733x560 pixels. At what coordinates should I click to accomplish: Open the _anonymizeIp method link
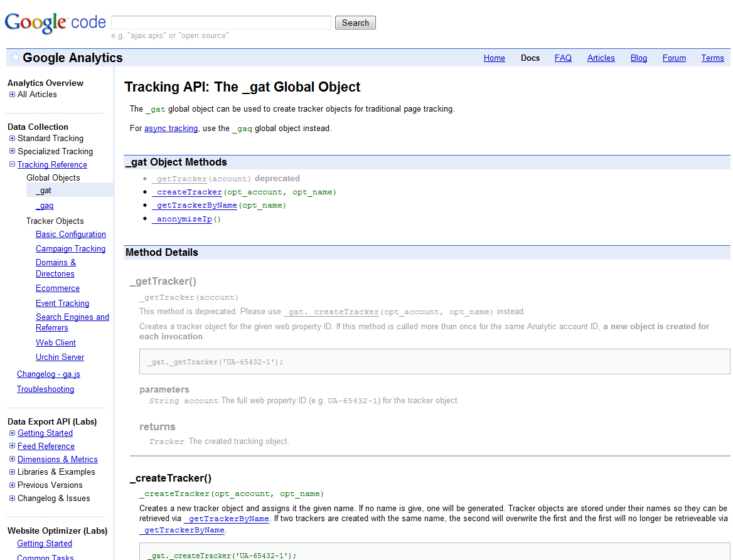click(x=182, y=219)
